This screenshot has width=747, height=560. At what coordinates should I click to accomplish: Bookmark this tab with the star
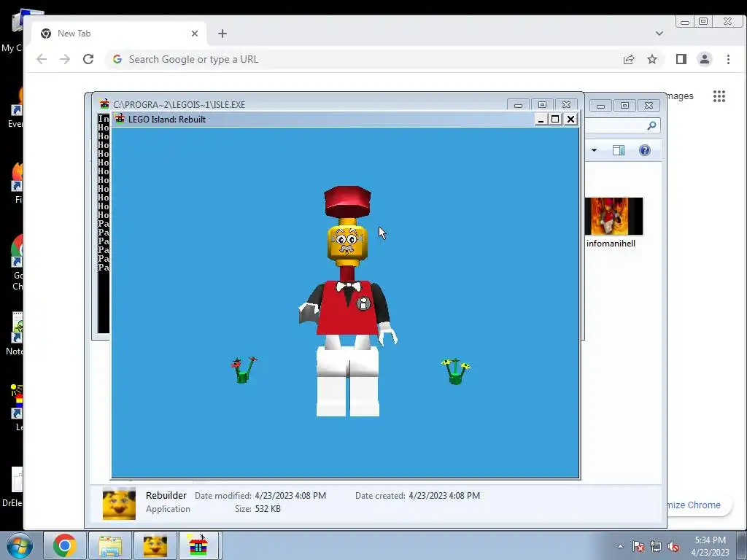651,59
